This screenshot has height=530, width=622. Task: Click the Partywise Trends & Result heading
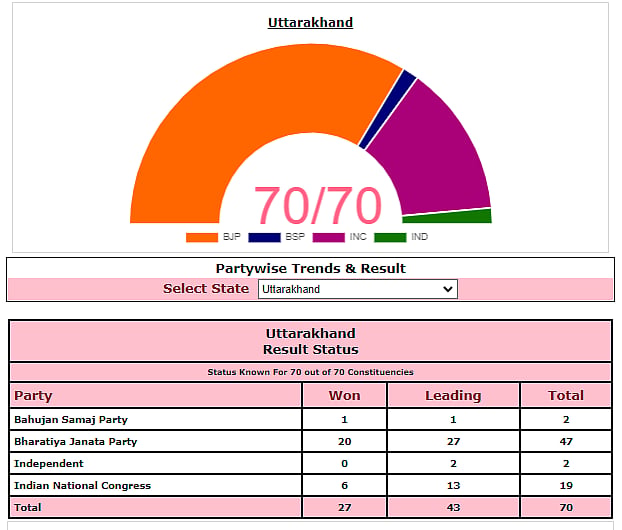(x=311, y=269)
